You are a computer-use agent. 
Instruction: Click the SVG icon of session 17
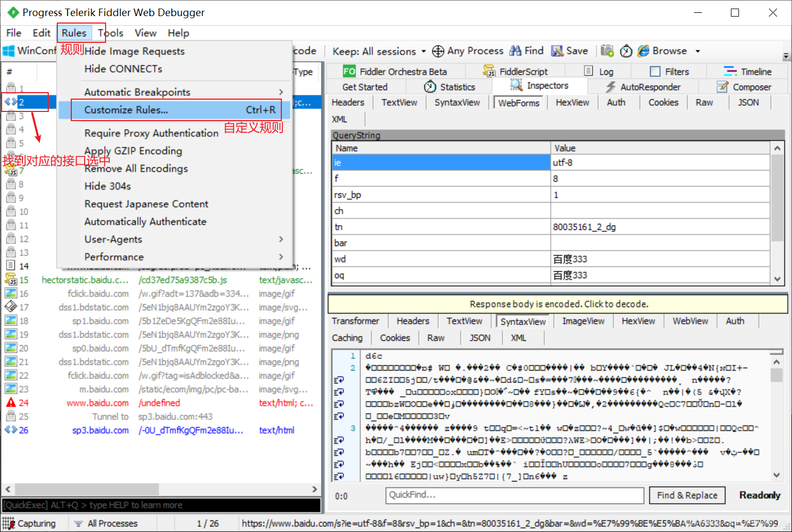[x=11, y=307]
